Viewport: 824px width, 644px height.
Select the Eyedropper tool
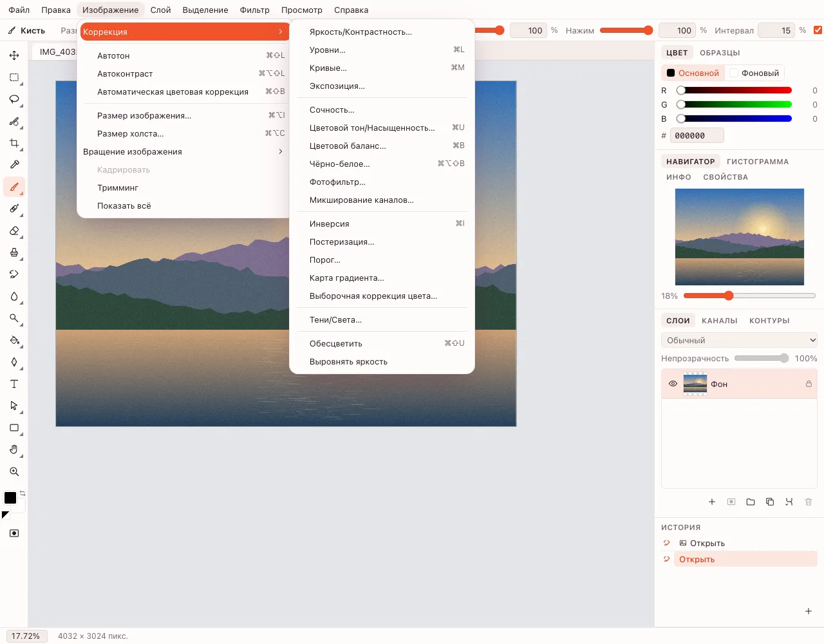[14, 165]
